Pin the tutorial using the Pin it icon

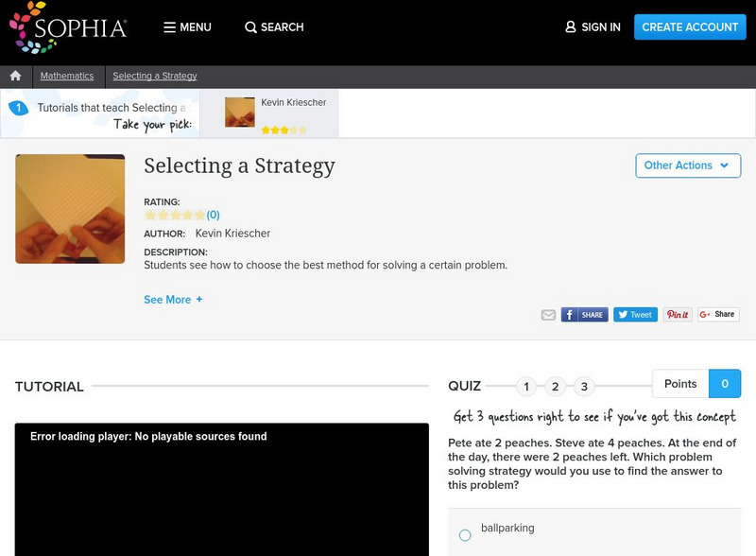(678, 314)
